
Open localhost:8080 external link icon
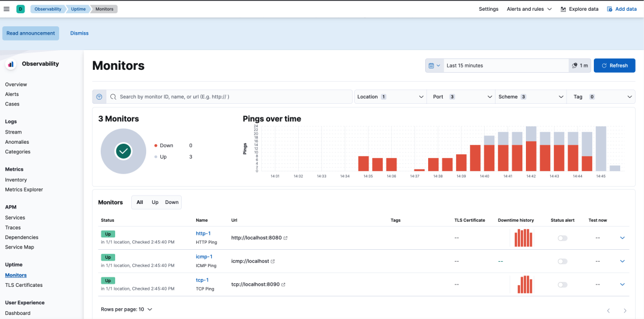click(286, 238)
